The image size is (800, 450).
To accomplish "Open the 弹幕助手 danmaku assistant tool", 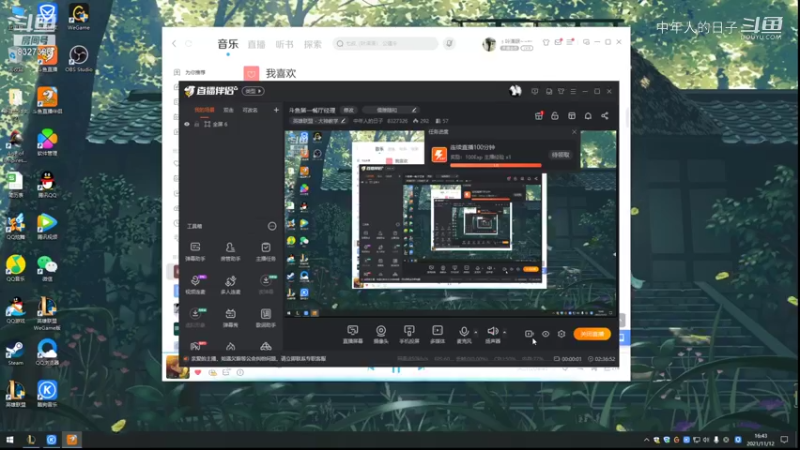I will 195,252.
